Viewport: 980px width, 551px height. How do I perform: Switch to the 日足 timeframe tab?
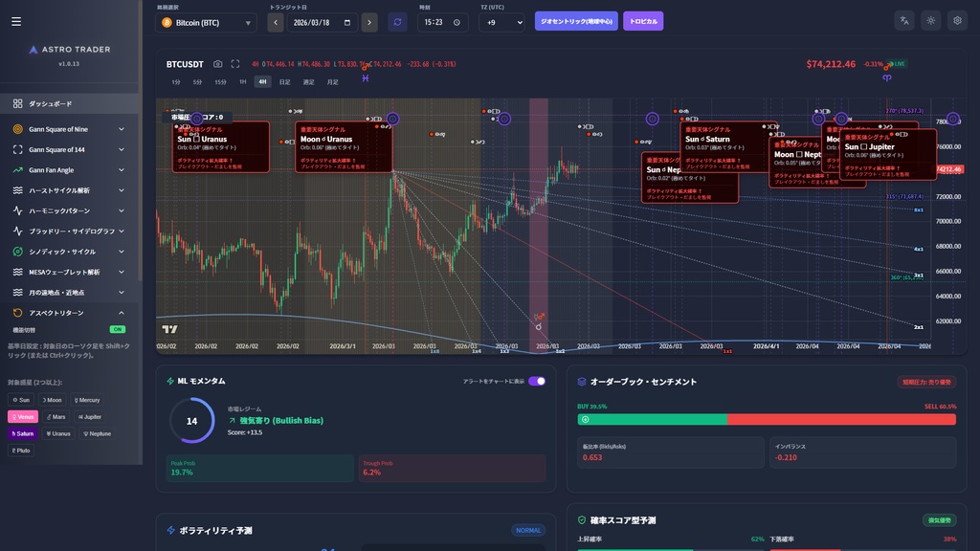pos(285,82)
